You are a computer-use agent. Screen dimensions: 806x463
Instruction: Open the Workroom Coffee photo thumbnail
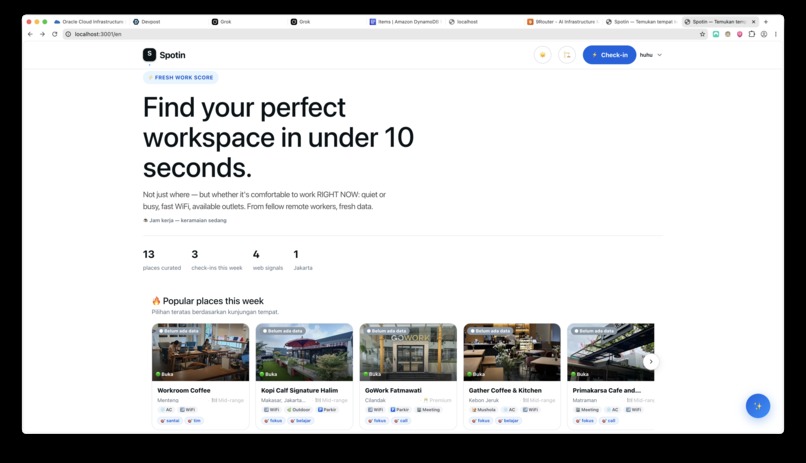click(x=200, y=352)
